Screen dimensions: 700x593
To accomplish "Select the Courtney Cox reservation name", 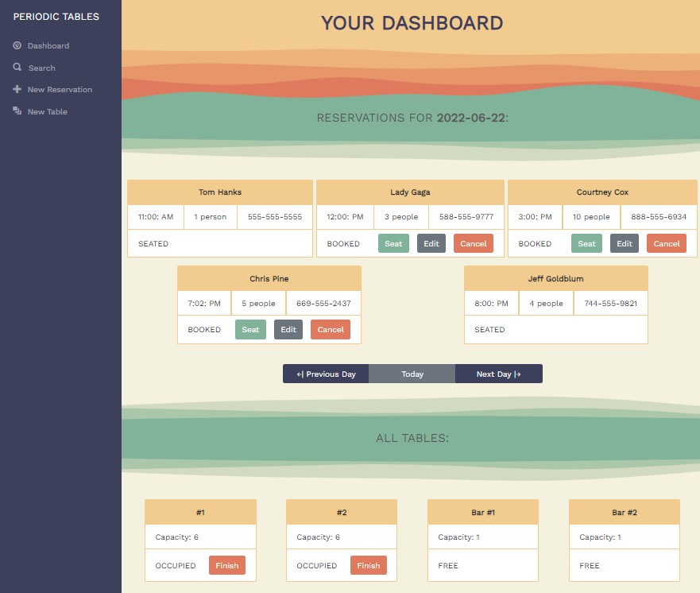I will (x=602, y=192).
